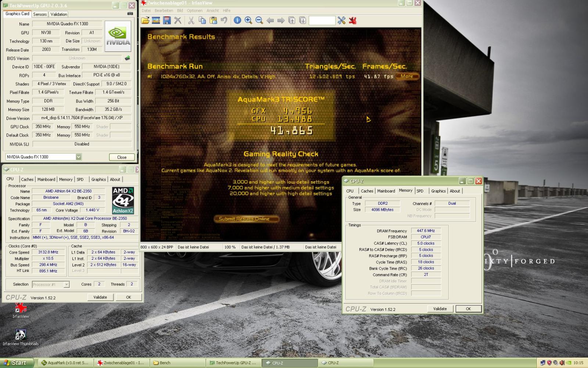This screenshot has width=588, height=368.
Task: Click the Core Speed value 3132.8 MHz
Action: coord(48,252)
